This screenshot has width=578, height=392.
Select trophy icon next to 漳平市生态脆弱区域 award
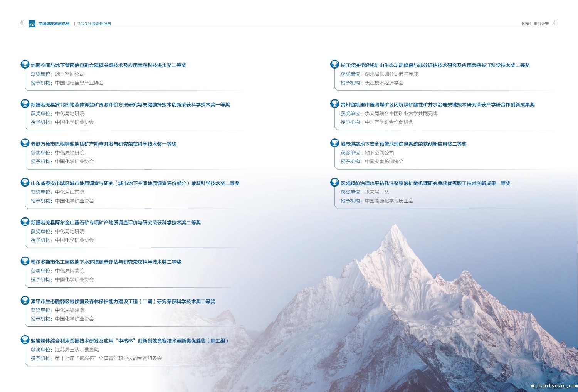pyautogui.click(x=25, y=301)
